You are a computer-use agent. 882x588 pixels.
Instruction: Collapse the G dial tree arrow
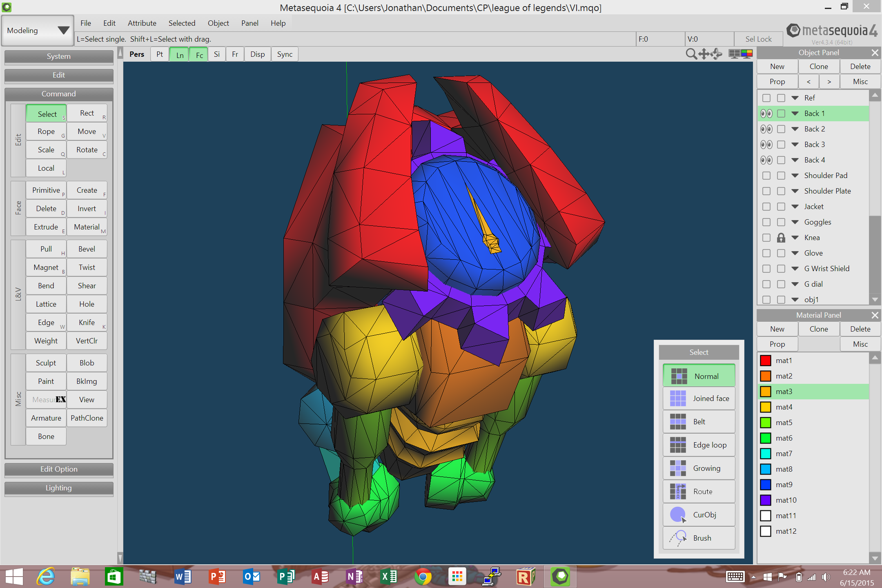[795, 284]
